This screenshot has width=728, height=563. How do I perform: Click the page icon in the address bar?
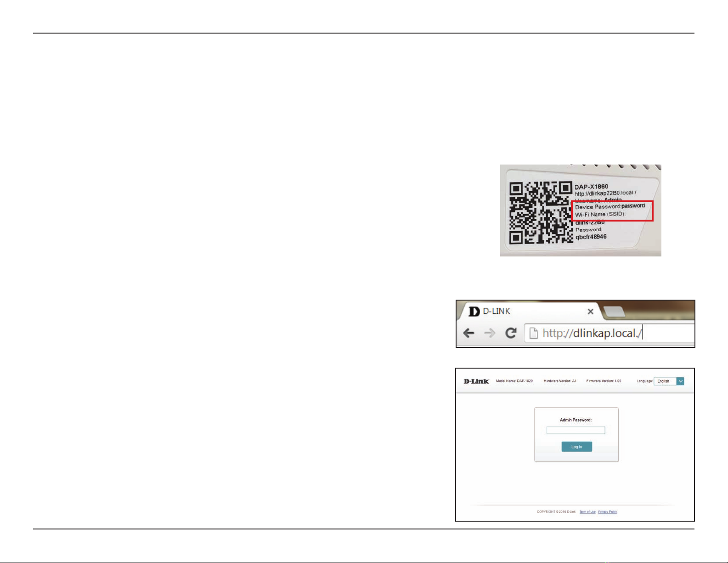click(x=533, y=333)
